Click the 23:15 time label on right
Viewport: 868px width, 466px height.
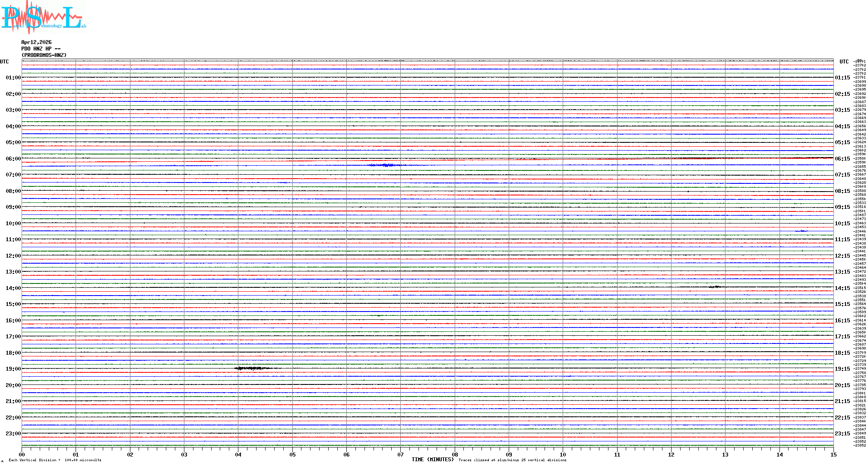click(x=842, y=434)
